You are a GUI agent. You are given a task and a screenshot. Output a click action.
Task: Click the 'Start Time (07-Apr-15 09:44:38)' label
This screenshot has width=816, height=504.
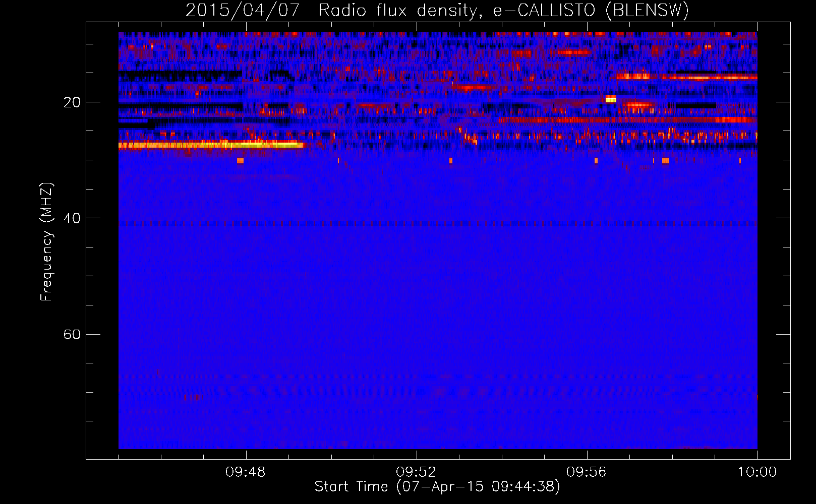click(x=437, y=487)
